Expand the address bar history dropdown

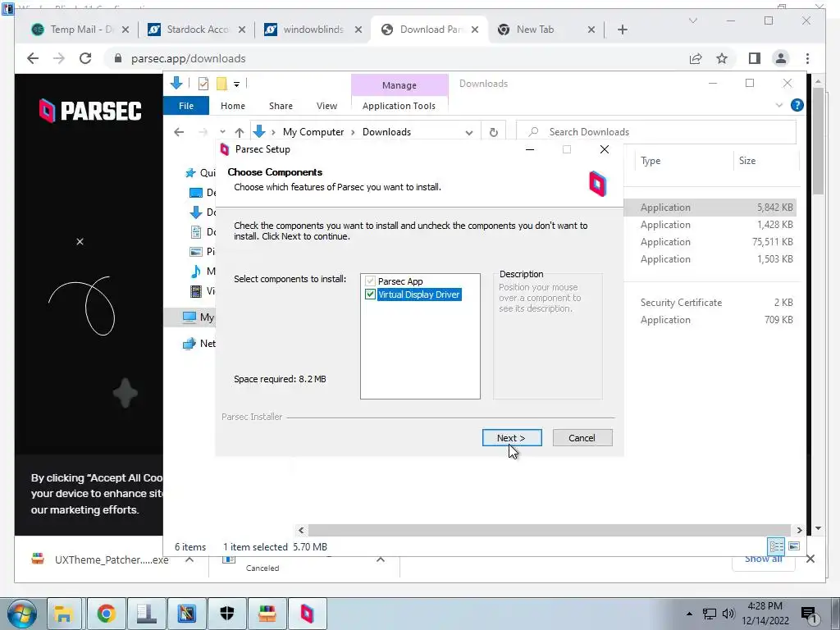coord(468,132)
